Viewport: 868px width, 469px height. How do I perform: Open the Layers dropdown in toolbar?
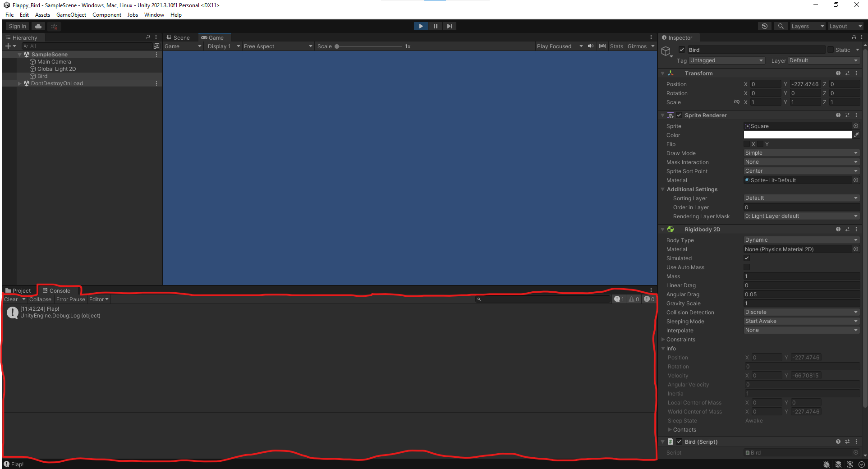(x=807, y=26)
